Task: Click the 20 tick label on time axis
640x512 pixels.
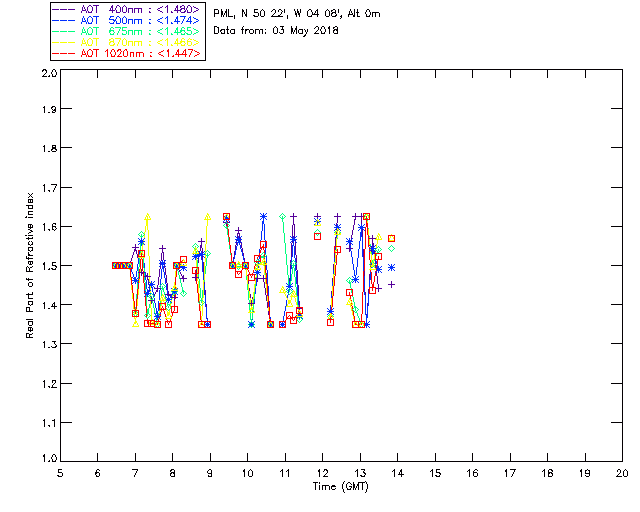Action: click(622, 473)
